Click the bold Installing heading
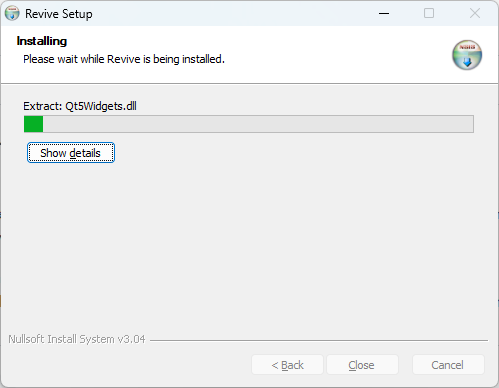499x388 pixels. [x=42, y=41]
